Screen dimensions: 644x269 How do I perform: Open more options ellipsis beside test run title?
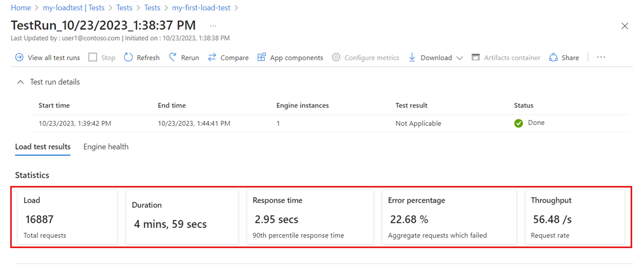pyautogui.click(x=213, y=26)
